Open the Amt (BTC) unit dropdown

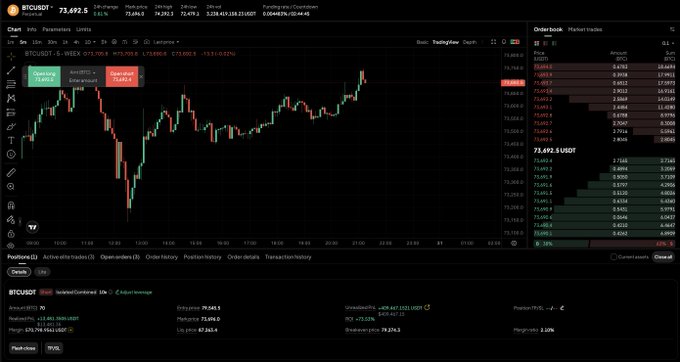(82, 72)
